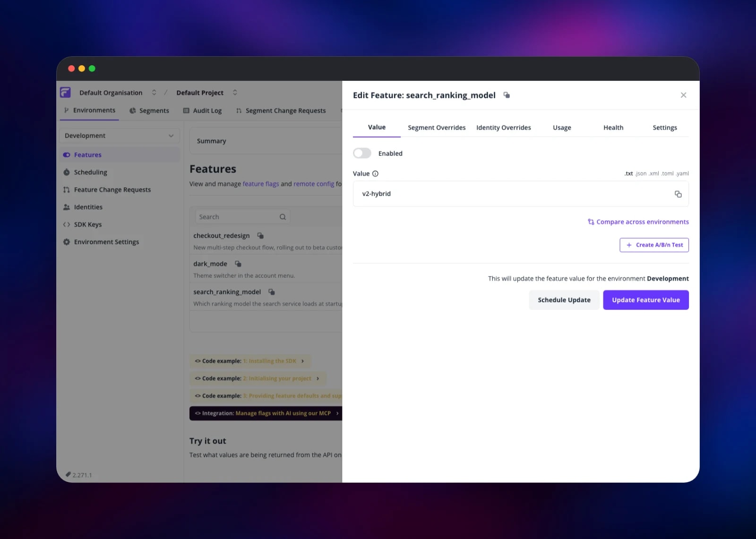Expand the Manage flags with AI integration
This screenshot has height=539, width=756.
[x=266, y=413]
